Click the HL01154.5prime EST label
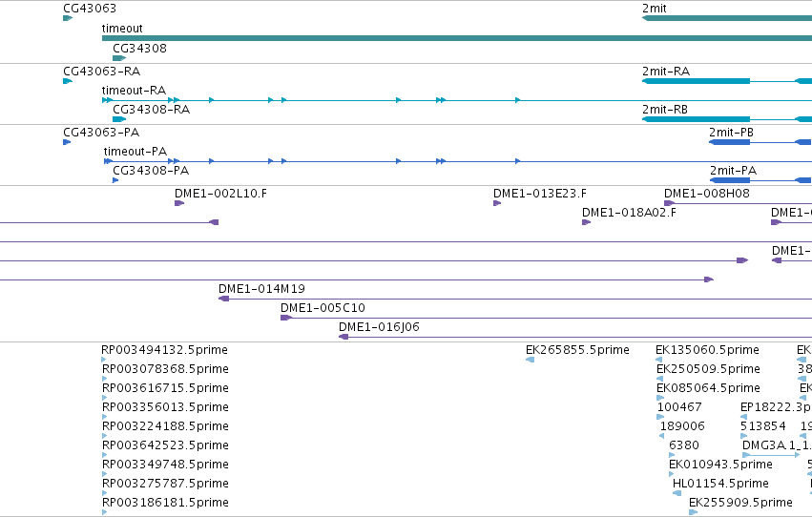This screenshot has width=812, height=517. pos(720,484)
